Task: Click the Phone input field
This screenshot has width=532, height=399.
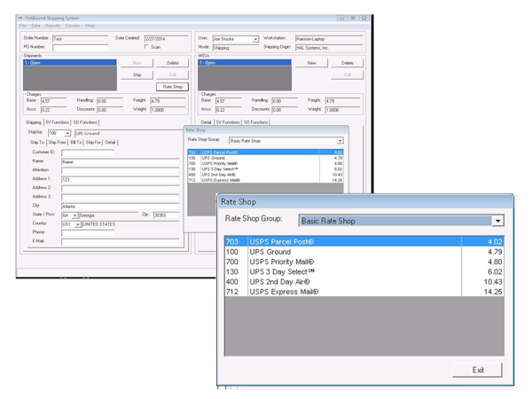Action: (x=88, y=233)
